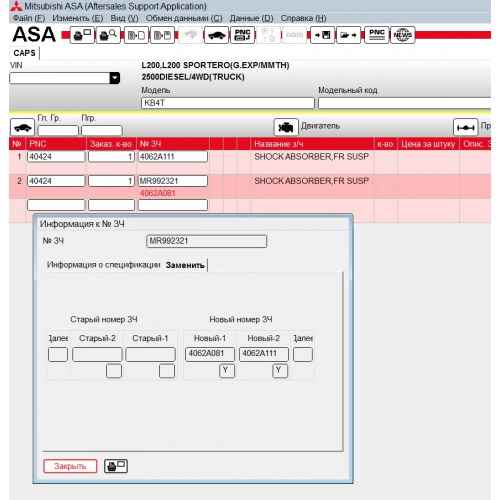This screenshot has width=500, height=500.
Task: Click the car model selection toolbar icon
Action: click(216, 35)
